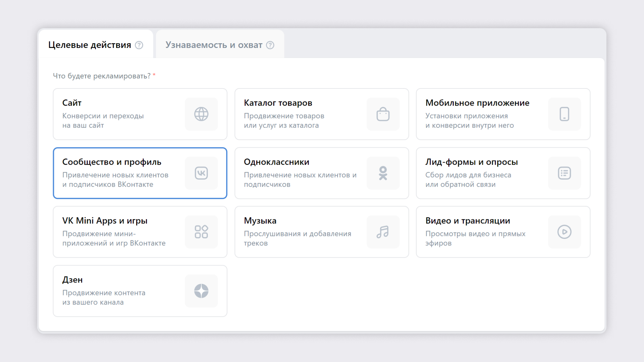The image size is (644, 362).
Task: Select the Одноклассники advertising option
Action: pos(322,173)
